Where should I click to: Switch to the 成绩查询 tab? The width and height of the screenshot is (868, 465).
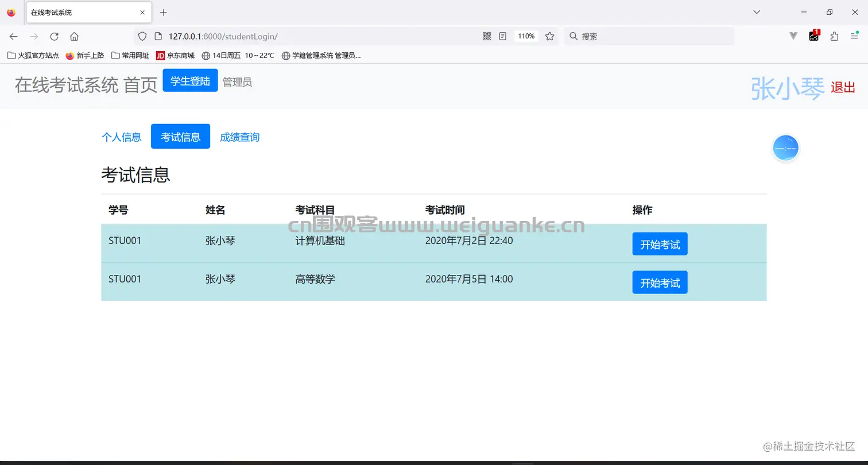(x=240, y=137)
